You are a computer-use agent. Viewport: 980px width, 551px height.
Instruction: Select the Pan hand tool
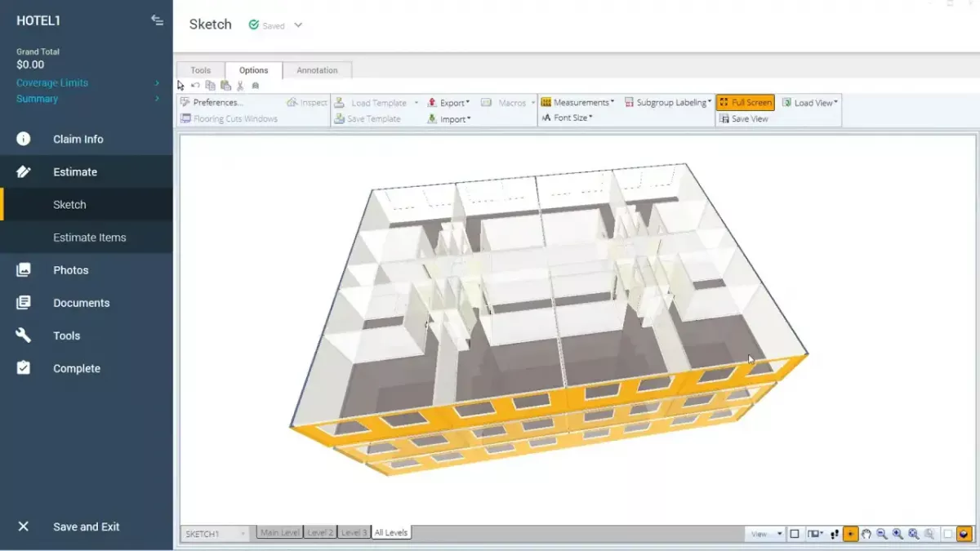[866, 534]
